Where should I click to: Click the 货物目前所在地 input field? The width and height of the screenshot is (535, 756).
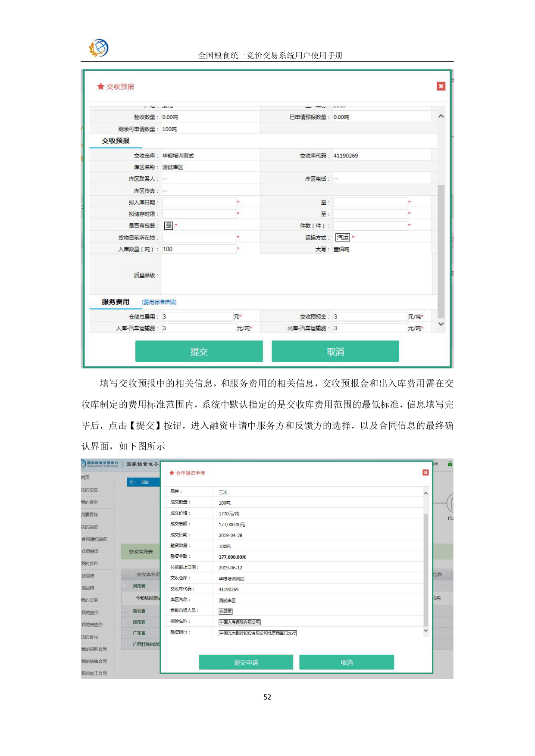point(199,237)
